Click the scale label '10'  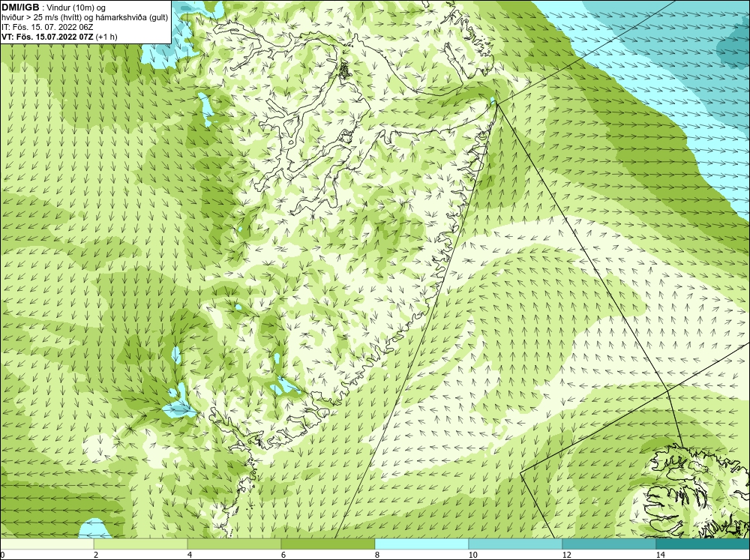click(x=472, y=555)
